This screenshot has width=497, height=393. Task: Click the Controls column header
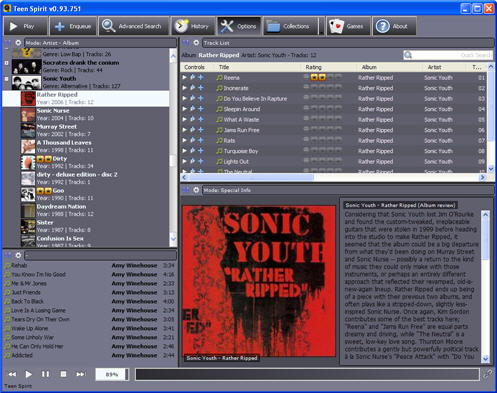197,67
